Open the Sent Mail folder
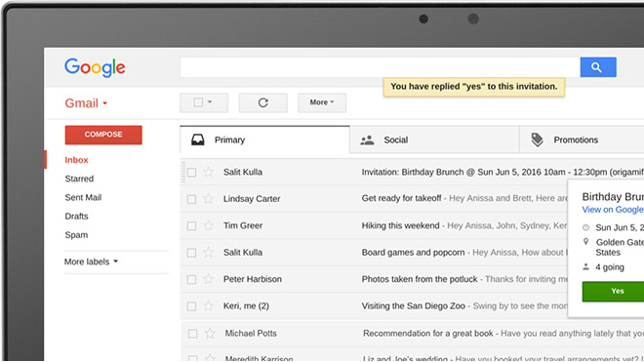Viewport: 644px width, 362px height. (x=83, y=198)
